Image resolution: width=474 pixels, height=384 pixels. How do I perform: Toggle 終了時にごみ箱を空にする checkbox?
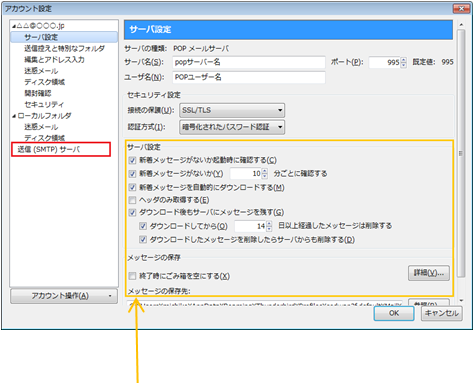click(133, 276)
